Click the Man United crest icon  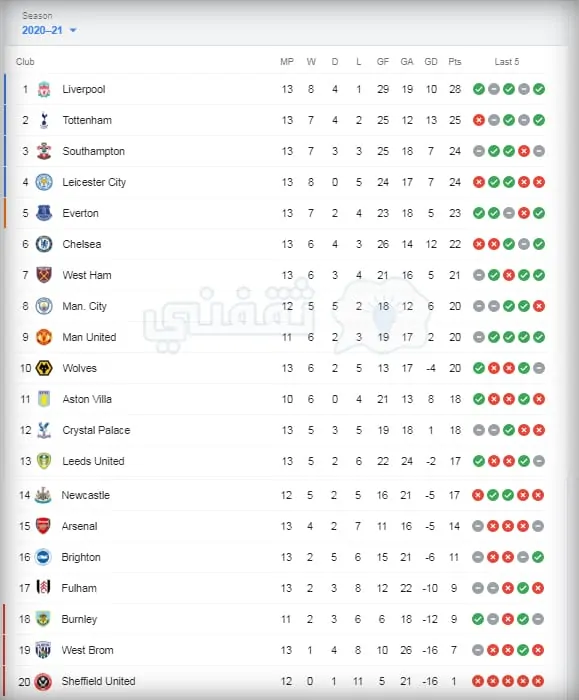click(44, 337)
